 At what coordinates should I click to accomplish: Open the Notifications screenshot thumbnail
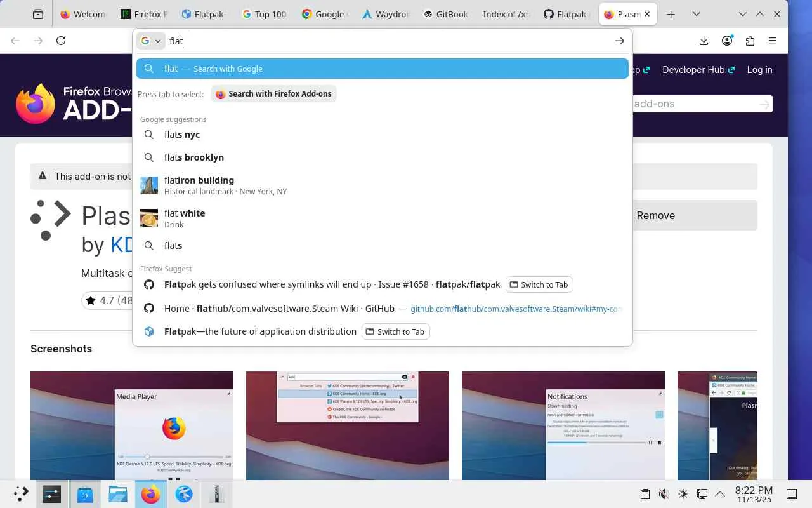(x=563, y=425)
